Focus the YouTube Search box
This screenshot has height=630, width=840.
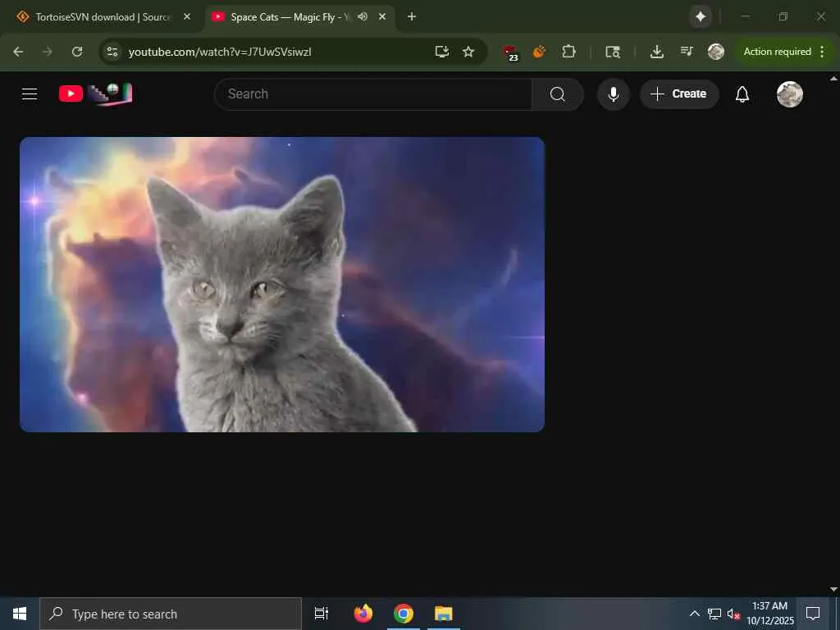tap(373, 94)
